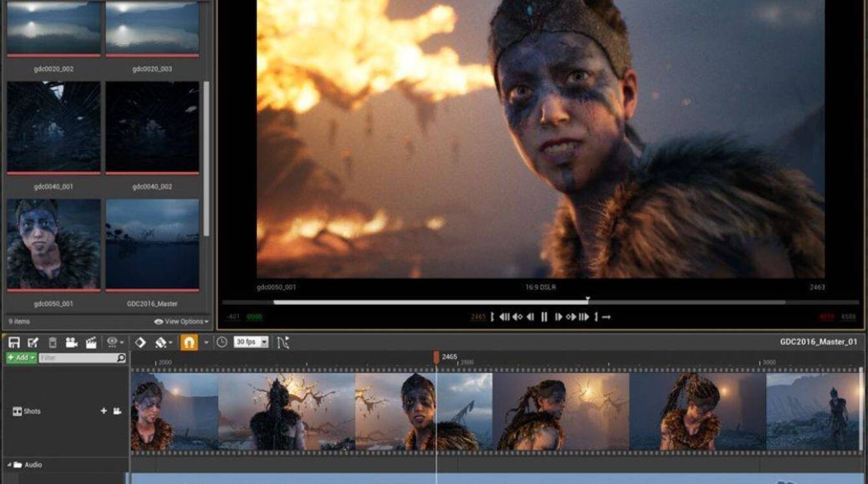The width and height of the screenshot is (868, 484).
Task: Step back one frame
Action: tap(530, 317)
